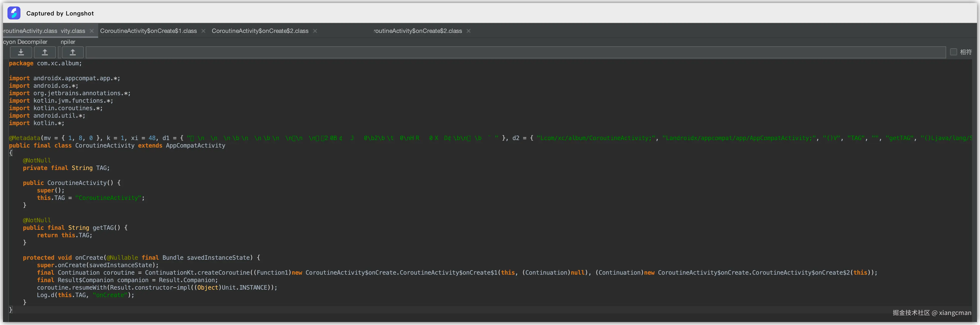Screen dimensions: 980x325
Task: Close the CoroutineActivity$onCreate$1.class tab
Action: click(x=204, y=31)
